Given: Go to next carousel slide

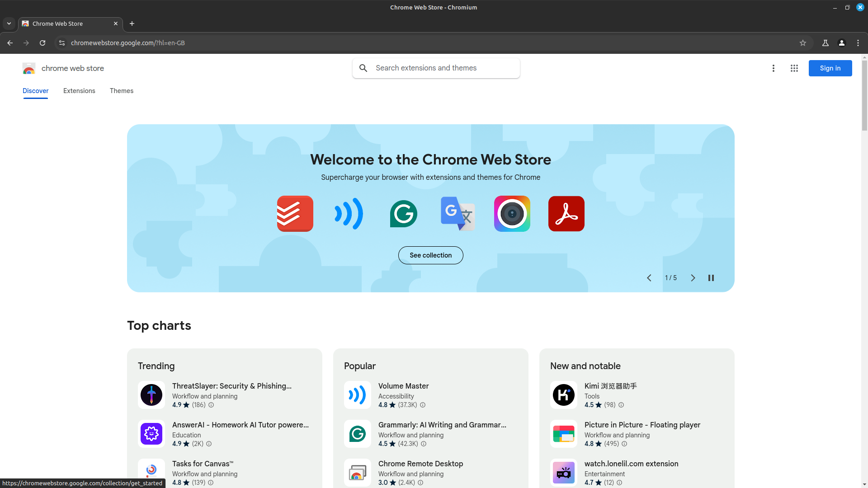Looking at the screenshot, I should coord(693,278).
